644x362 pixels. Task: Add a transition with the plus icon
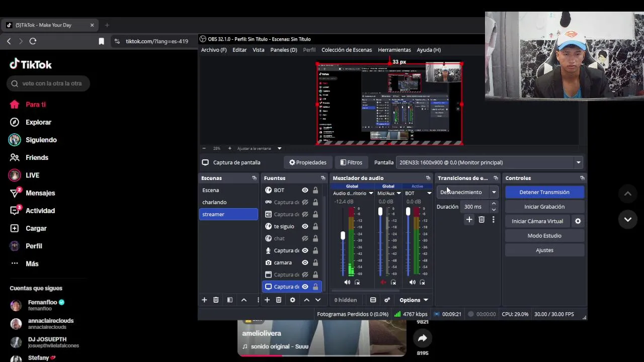[x=469, y=220]
